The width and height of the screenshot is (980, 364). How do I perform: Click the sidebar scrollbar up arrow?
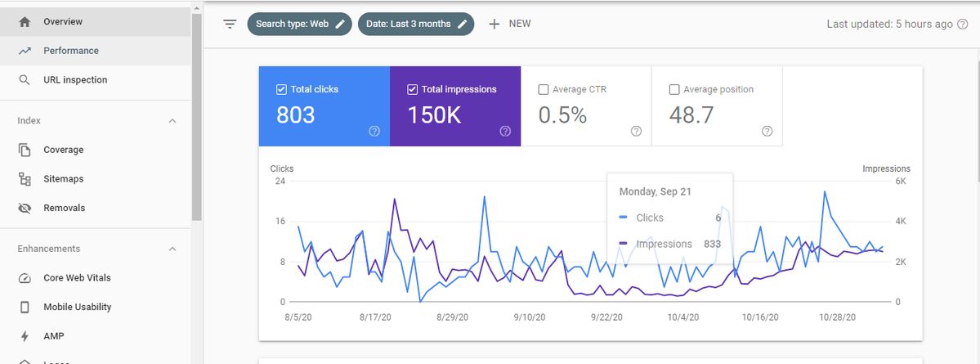[197, 9]
